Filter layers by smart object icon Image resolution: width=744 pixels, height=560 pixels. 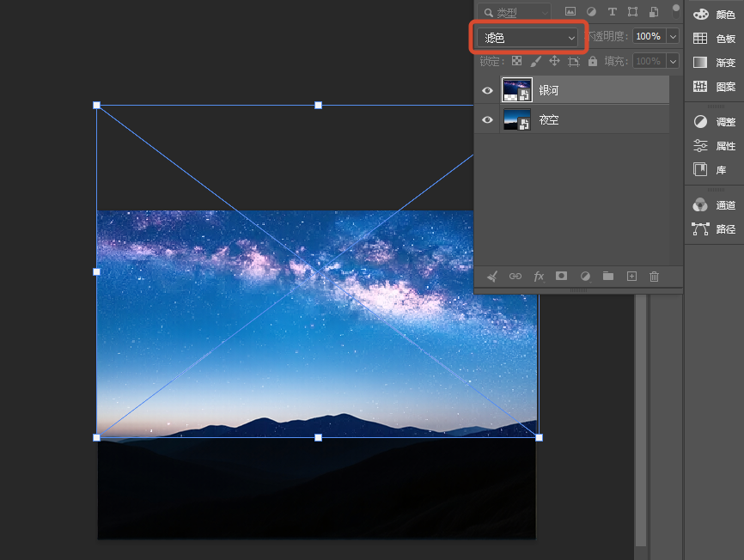coord(654,12)
